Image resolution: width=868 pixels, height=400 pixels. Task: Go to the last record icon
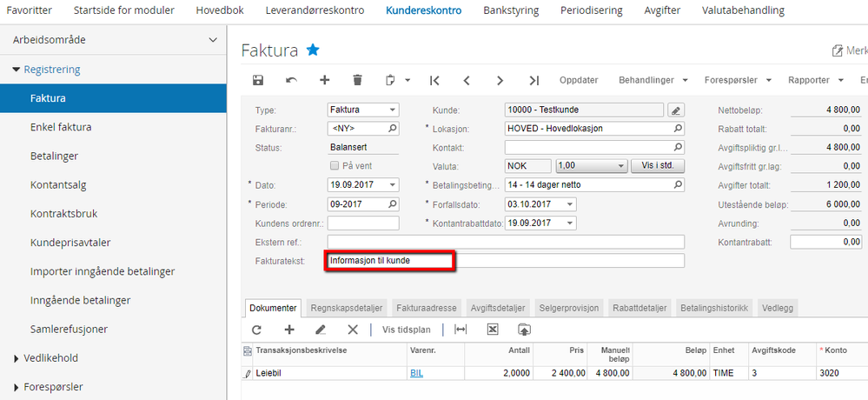click(533, 80)
